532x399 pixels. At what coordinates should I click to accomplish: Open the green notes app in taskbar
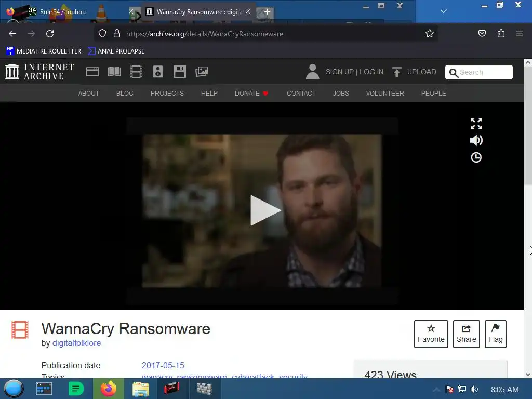[x=76, y=389]
